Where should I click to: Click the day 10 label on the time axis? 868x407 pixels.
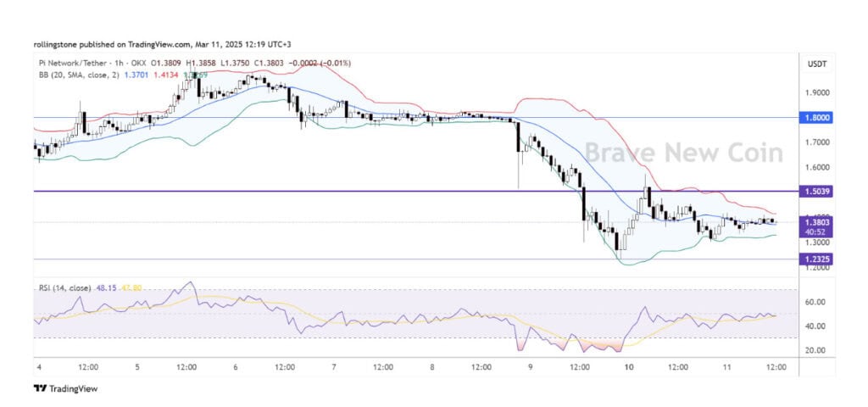point(628,367)
